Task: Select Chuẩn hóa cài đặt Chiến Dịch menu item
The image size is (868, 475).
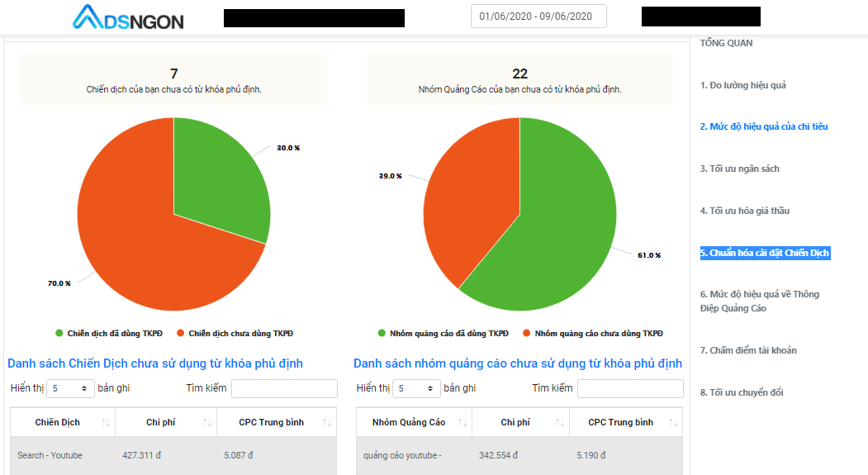Action: point(765,253)
